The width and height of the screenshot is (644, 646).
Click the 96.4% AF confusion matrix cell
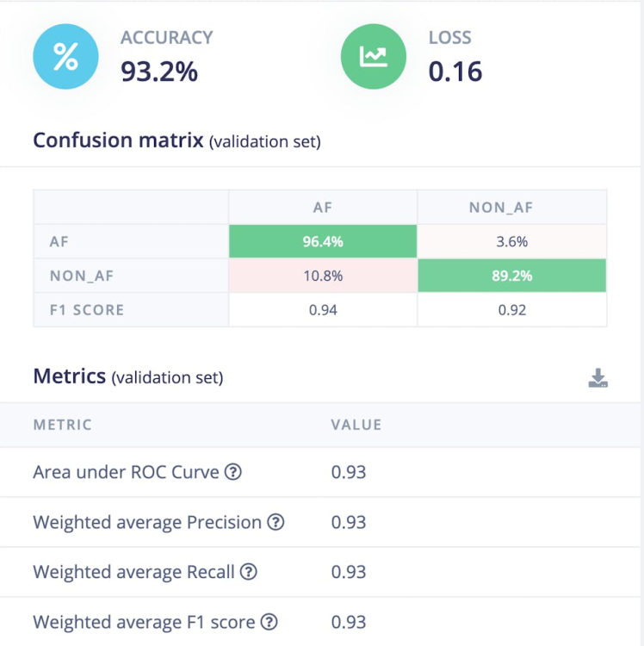coord(323,241)
